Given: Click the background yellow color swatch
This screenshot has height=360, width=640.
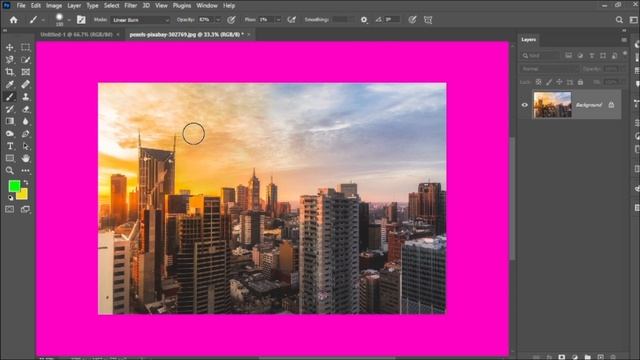Looking at the screenshot, I should 22,195.
